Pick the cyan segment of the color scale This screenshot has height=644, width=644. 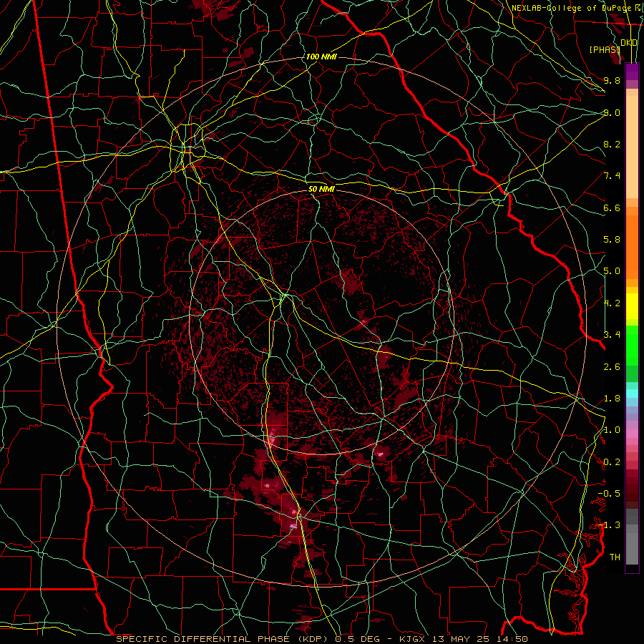(632, 394)
